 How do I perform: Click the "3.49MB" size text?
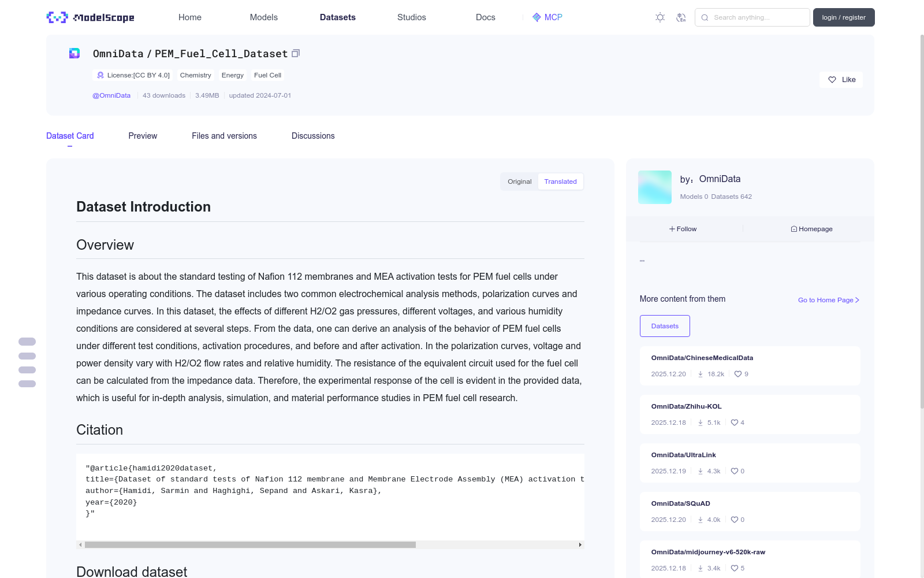(x=207, y=95)
